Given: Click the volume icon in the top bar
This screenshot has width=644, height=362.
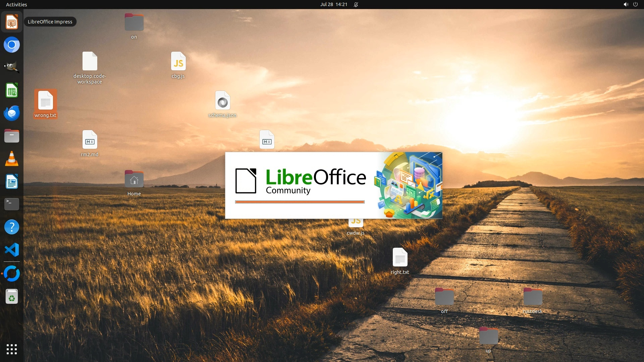Looking at the screenshot, I should [626, 4].
